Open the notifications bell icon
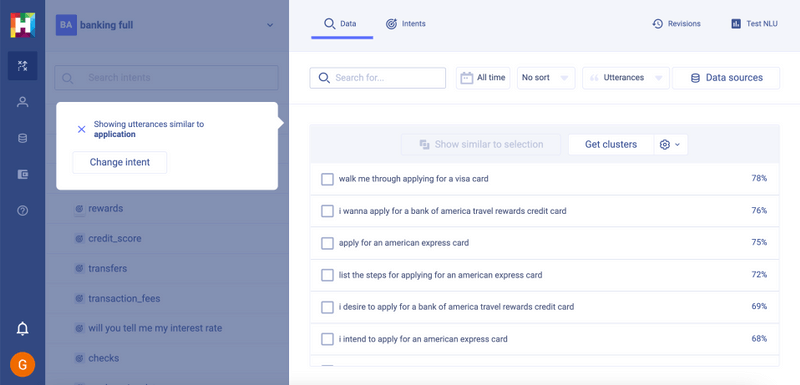Screen dimensions: 800x385 pos(22,329)
